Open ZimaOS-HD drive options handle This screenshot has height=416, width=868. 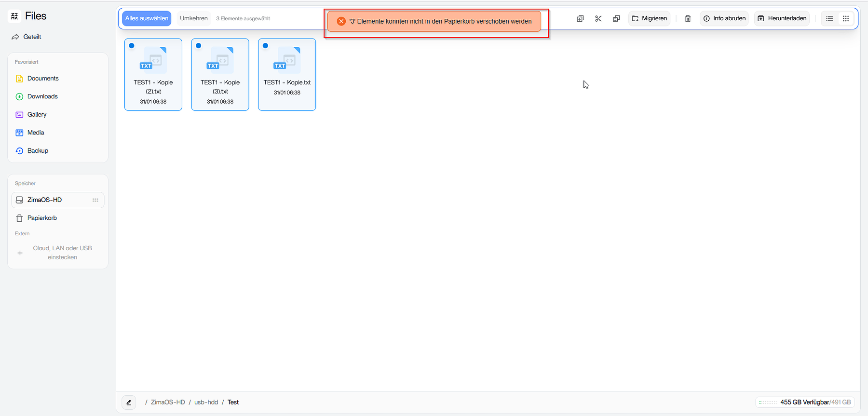(x=95, y=200)
